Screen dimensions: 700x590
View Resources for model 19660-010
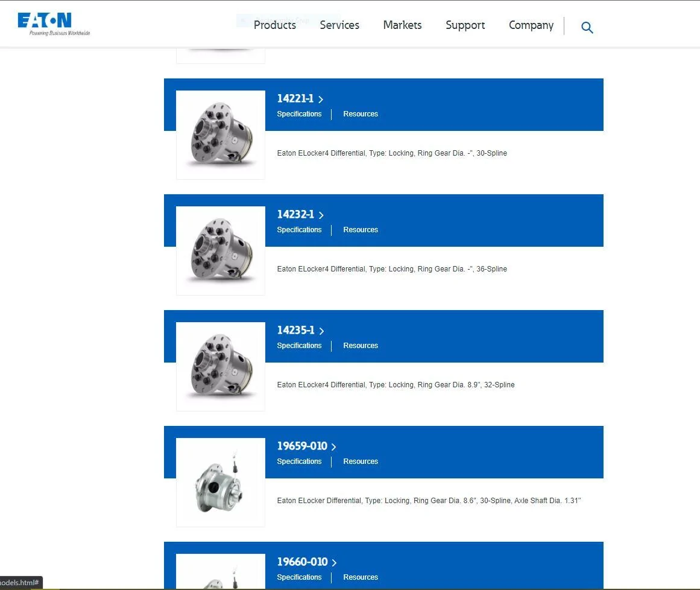coord(361,577)
